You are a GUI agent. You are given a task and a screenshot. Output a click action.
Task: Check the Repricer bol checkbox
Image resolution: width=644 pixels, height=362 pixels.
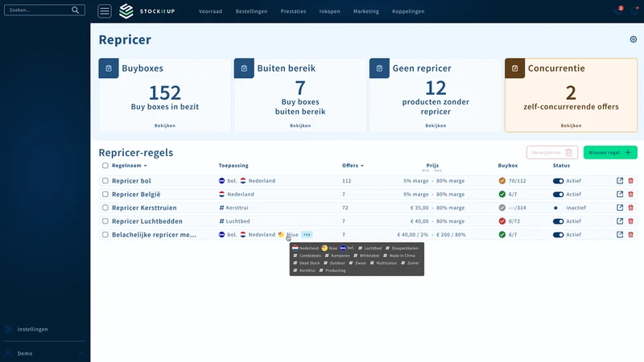(x=105, y=180)
